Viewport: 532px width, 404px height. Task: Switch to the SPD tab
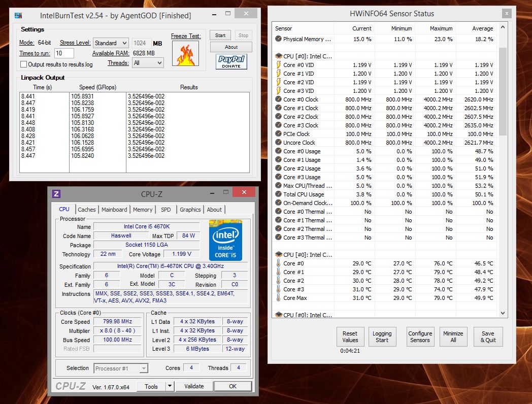[166, 210]
